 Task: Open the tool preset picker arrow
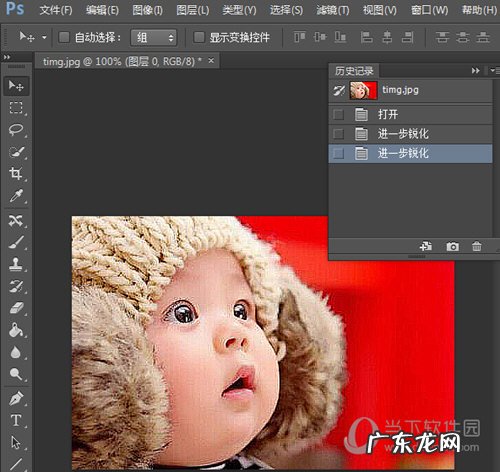click(x=44, y=37)
